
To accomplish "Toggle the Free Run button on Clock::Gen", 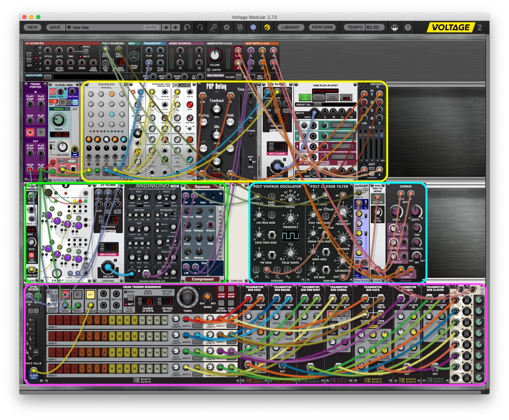I will [69, 102].
